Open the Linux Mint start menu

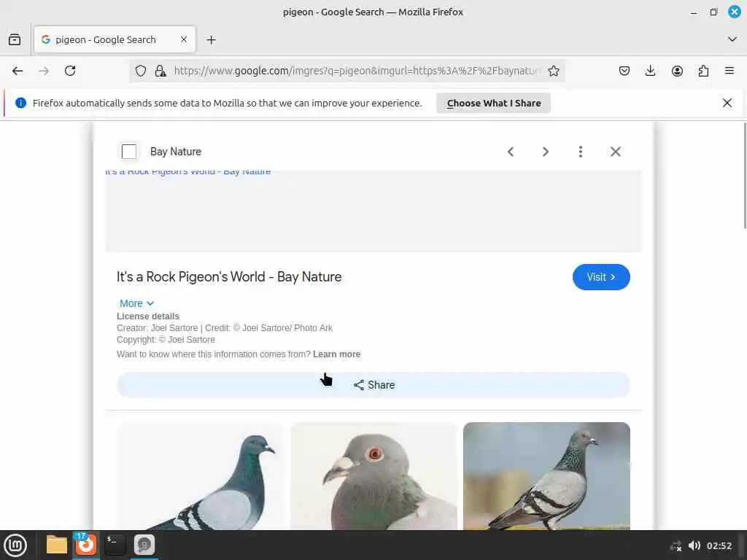15,545
